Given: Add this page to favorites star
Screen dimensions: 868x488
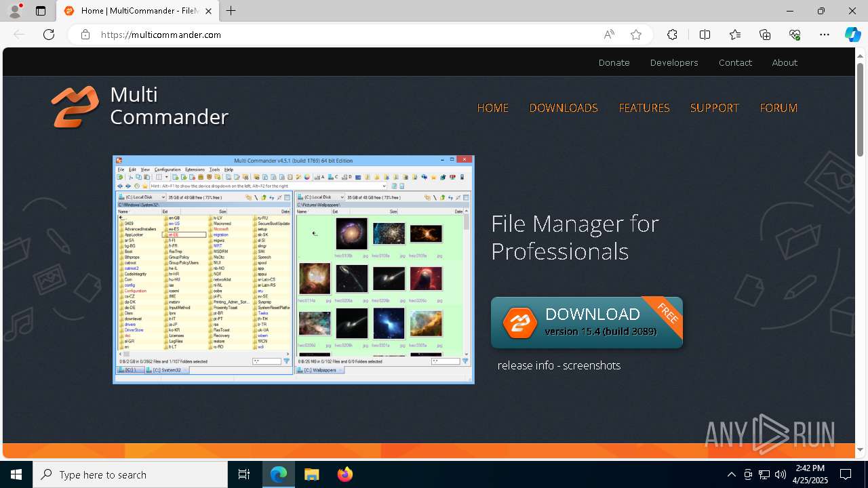Looking at the screenshot, I should tap(636, 35).
